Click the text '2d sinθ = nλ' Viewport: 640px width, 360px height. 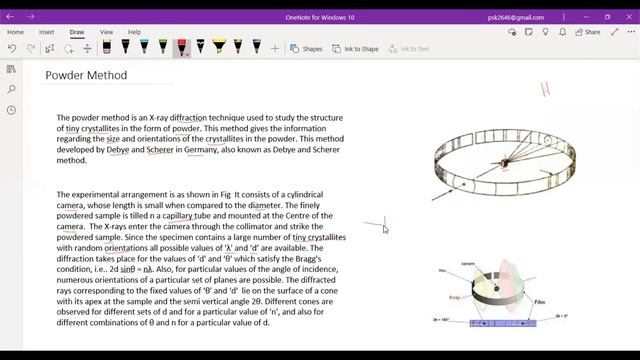(131, 269)
